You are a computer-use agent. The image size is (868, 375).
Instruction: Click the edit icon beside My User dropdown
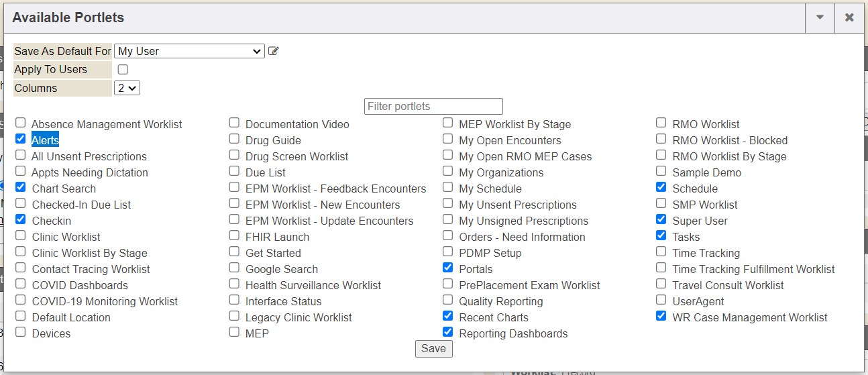(x=273, y=51)
